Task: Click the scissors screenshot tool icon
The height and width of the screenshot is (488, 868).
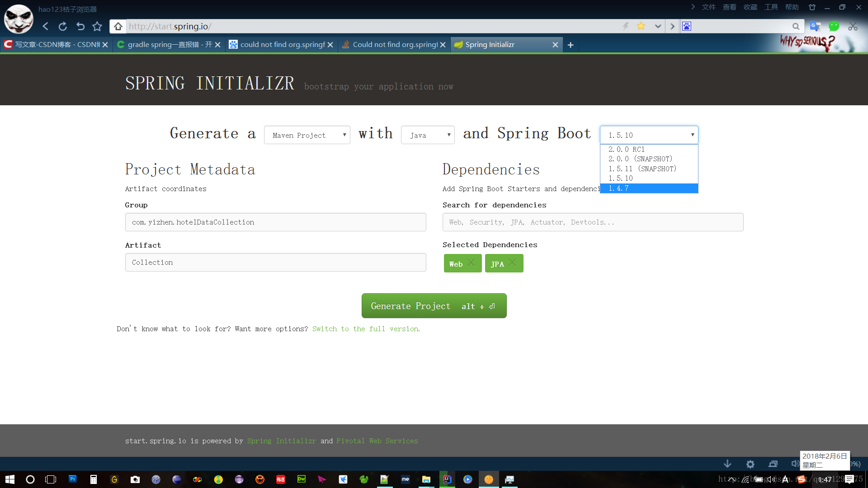Action: (x=853, y=26)
